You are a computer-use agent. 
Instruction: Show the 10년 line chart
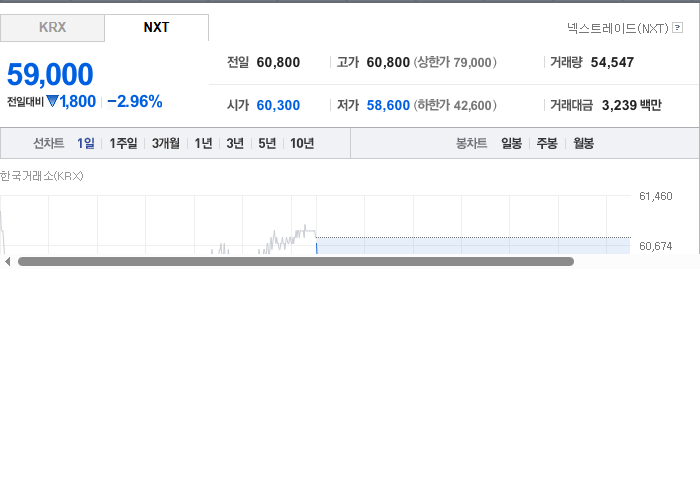pos(302,143)
